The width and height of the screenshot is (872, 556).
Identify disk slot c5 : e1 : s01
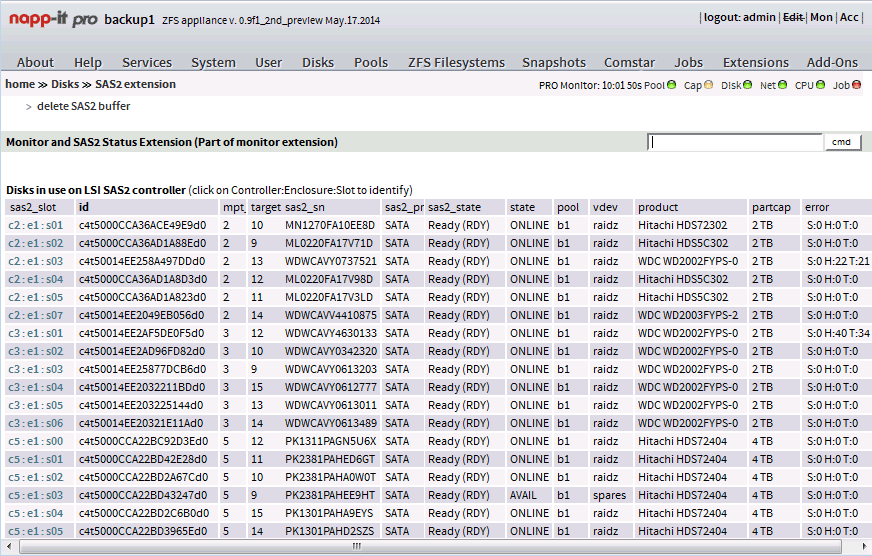36,459
